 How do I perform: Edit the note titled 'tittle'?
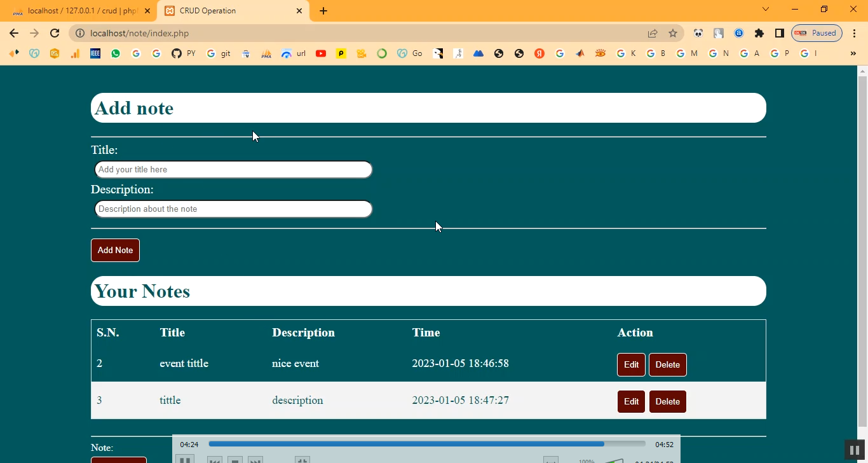point(631,402)
